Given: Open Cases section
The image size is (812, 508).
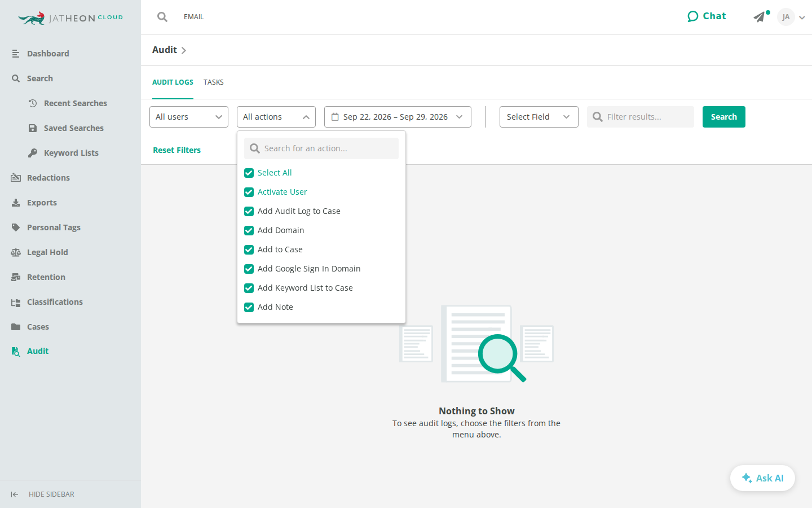Looking at the screenshot, I should click(38, 327).
